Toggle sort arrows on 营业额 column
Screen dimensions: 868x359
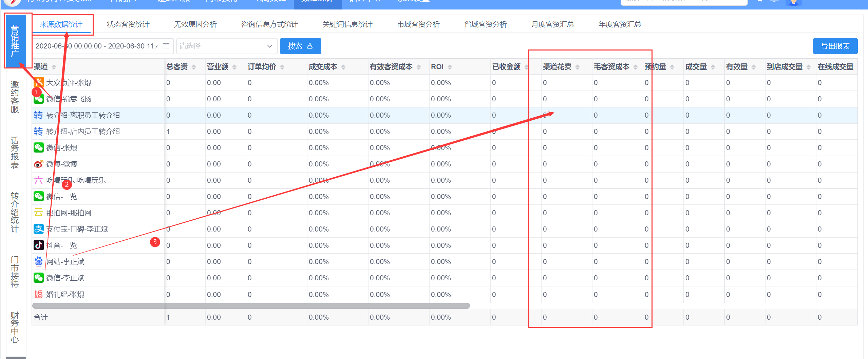[234, 67]
